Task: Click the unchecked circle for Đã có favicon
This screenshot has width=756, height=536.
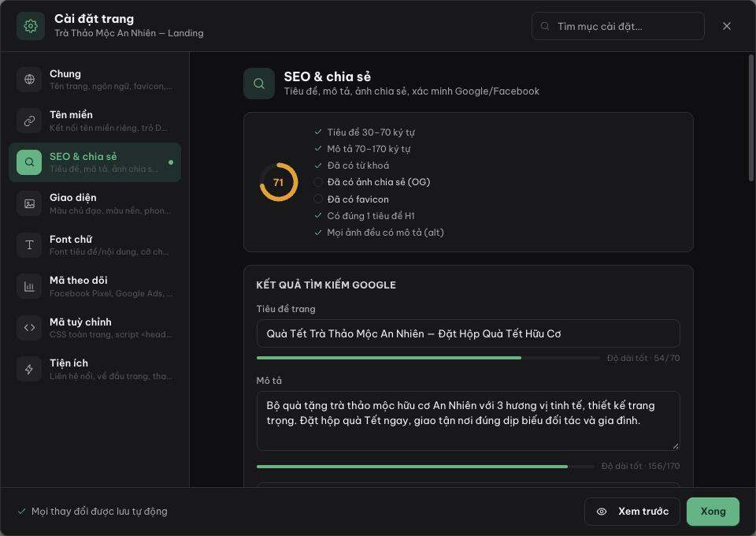Action: [317, 199]
